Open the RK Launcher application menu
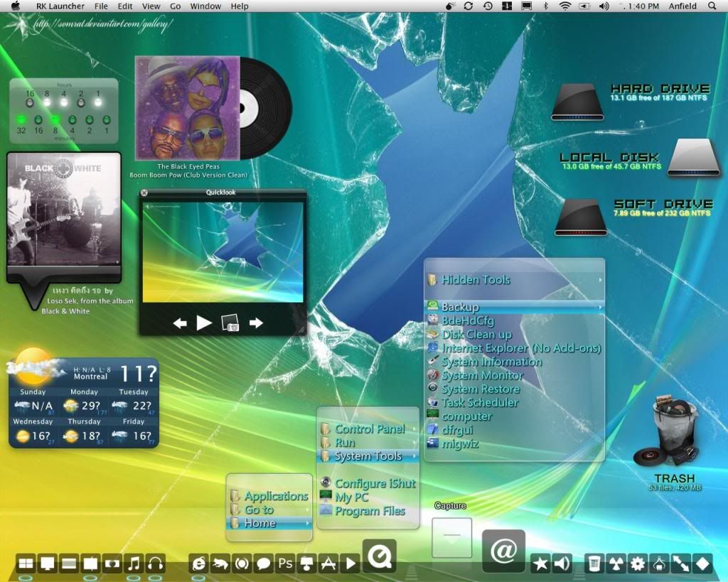Viewport: 728px width, 582px height. tap(60, 6)
